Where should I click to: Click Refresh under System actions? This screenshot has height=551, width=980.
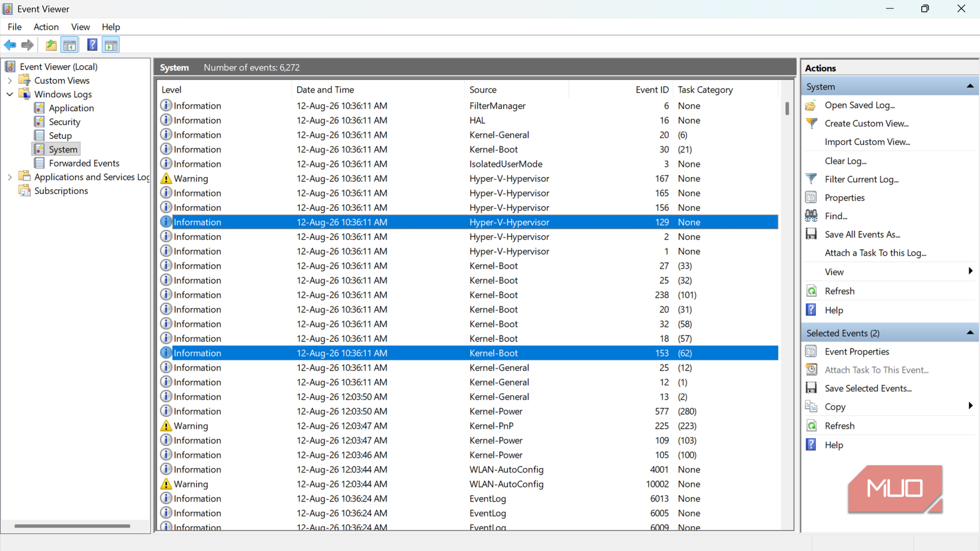[x=839, y=291]
